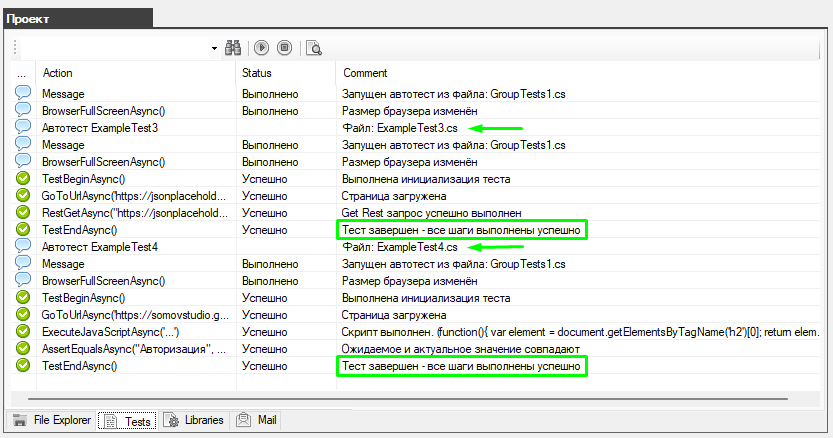Image resolution: width=833 pixels, height=438 pixels.
Task: Switch to the File Explorer tab
Action: click(53, 421)
